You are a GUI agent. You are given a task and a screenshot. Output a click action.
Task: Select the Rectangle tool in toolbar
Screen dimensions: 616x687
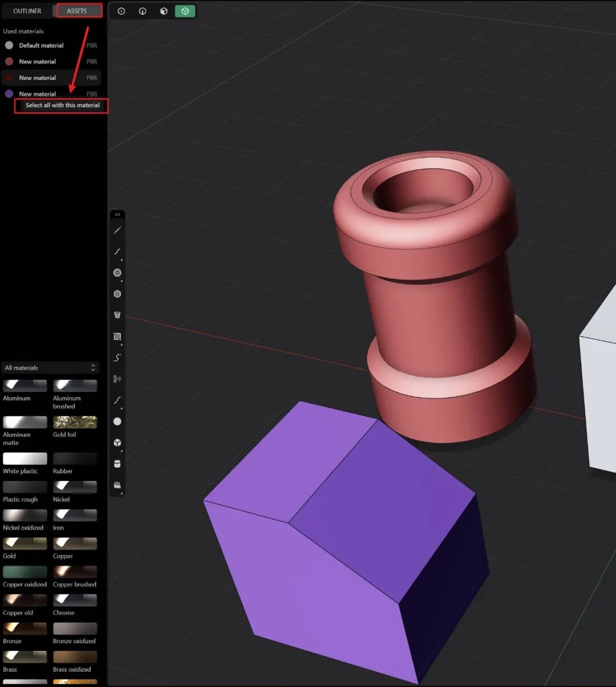[117, 337]
